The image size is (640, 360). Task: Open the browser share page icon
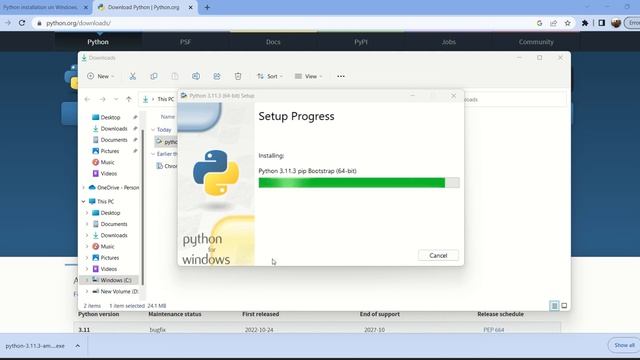click(553, 23)
